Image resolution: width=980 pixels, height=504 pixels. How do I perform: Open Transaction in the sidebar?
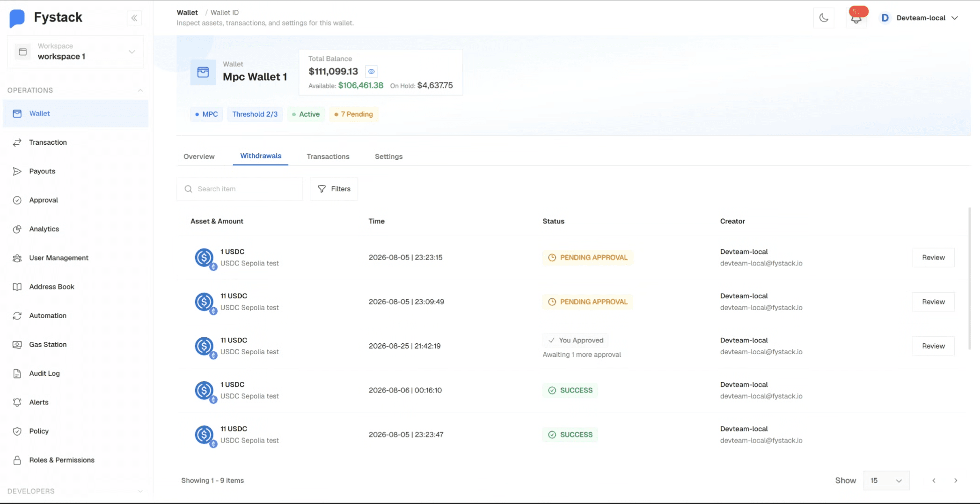75,142
